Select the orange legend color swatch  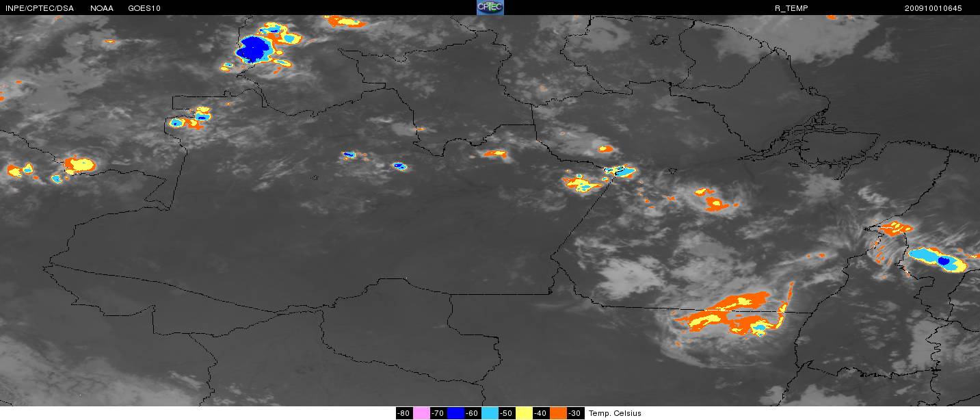[x=558, y=413]
